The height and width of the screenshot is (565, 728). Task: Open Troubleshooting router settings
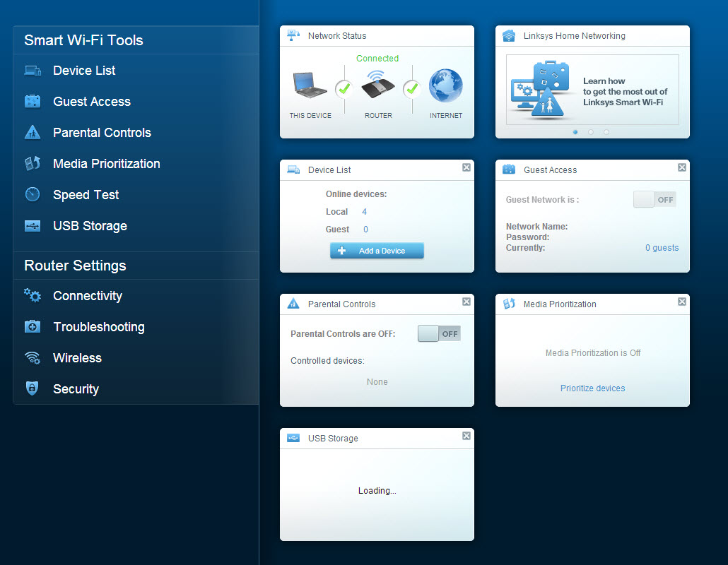click(99, 327)
